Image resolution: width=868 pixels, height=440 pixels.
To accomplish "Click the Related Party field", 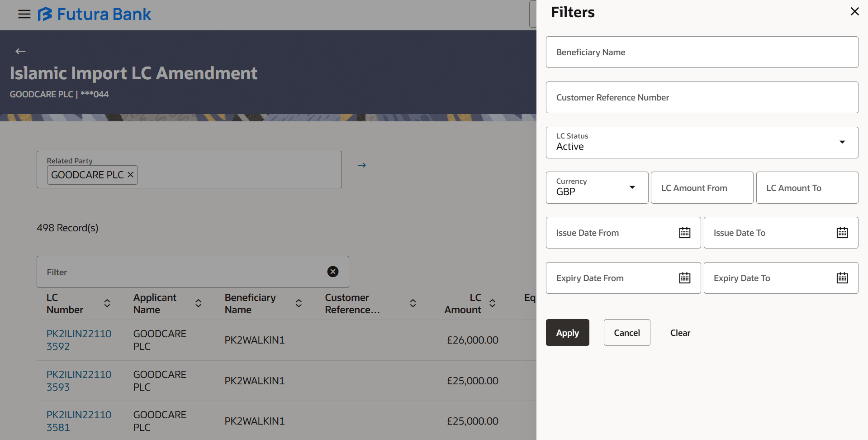I will click(189, 169).
